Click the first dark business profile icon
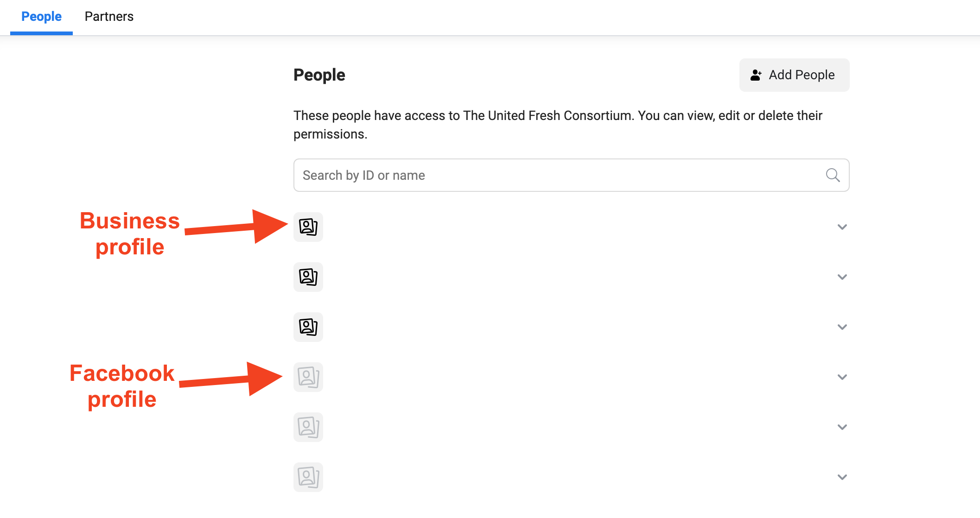The width and height of the screenshot is (980, 518). point(308,227)
